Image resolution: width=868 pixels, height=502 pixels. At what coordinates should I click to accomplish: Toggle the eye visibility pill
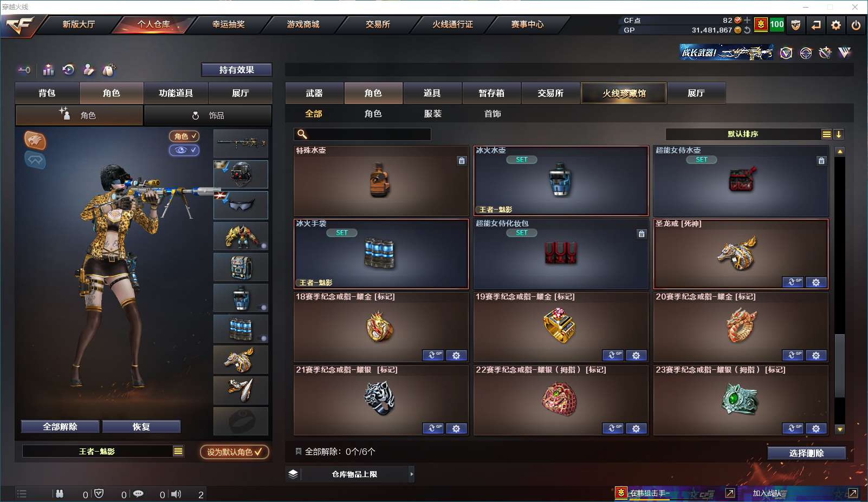[x=184, y=150]
